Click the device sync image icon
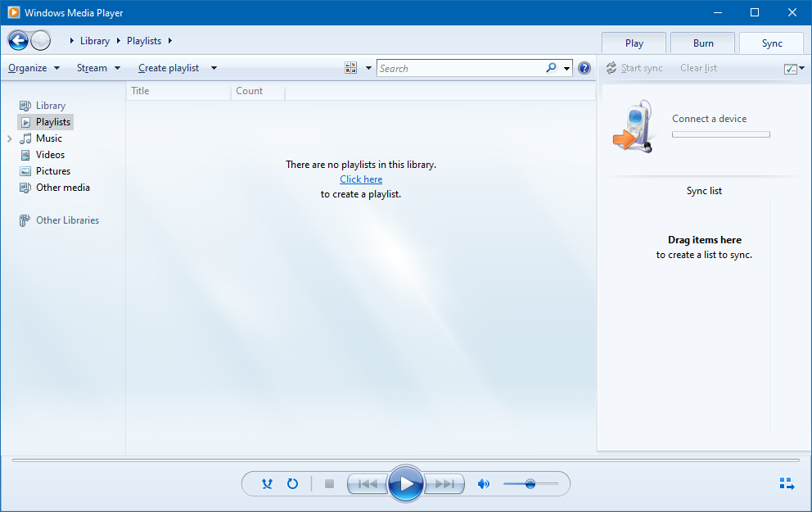The width and height of the screenshot is (812, 512). [632, 126]
